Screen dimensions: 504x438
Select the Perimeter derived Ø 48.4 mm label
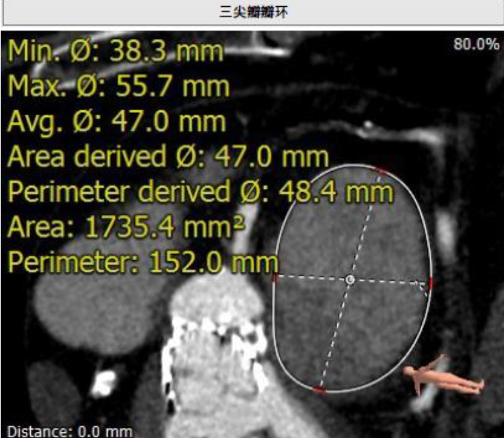tap(200, 192)
